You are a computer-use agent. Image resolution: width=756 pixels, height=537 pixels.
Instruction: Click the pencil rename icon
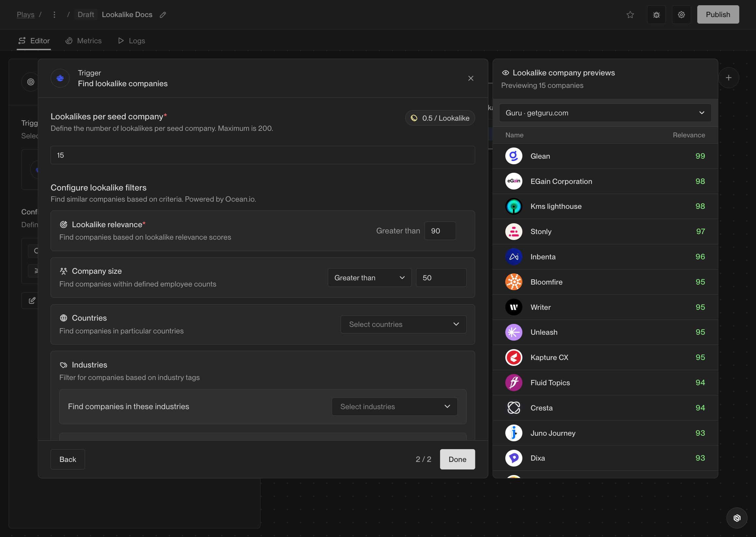tap(163, 14)
